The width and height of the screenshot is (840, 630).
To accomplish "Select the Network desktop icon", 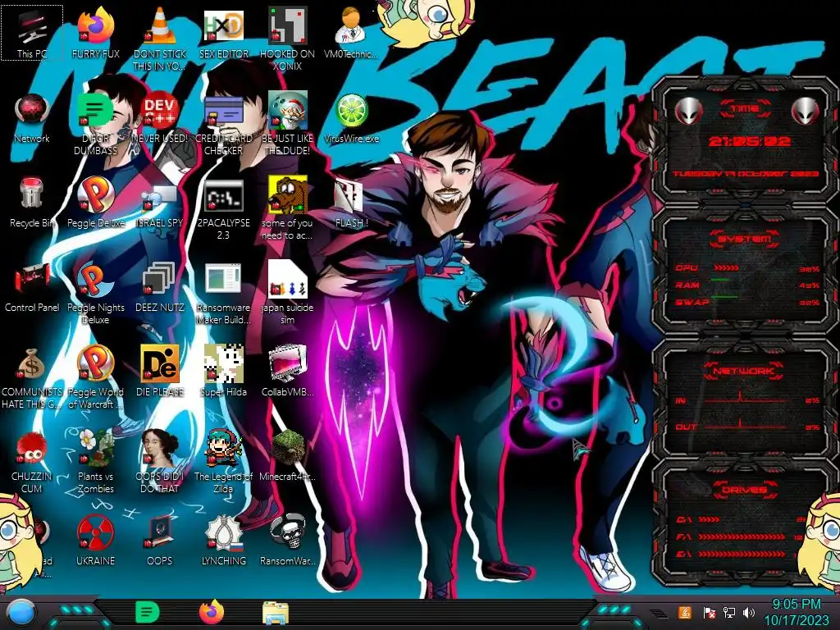I will click(x=32, y=118).
